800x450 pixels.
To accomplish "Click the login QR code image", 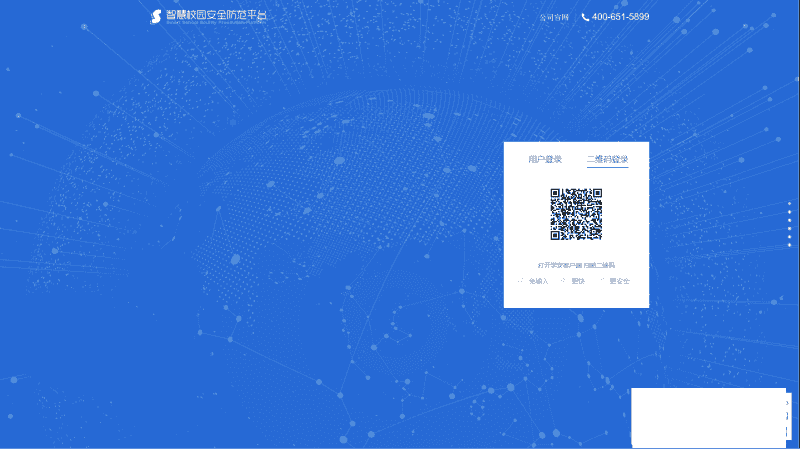I will 576,214.
